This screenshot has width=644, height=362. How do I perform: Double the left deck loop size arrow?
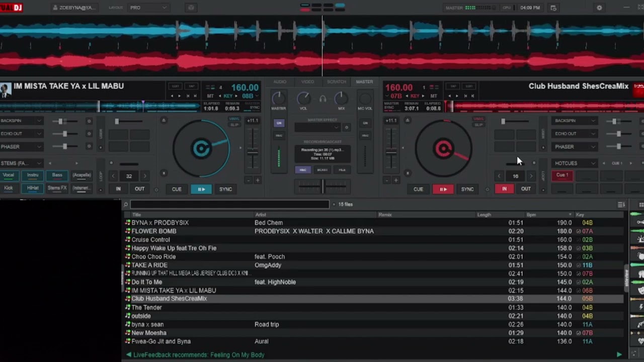click(145, 176)
